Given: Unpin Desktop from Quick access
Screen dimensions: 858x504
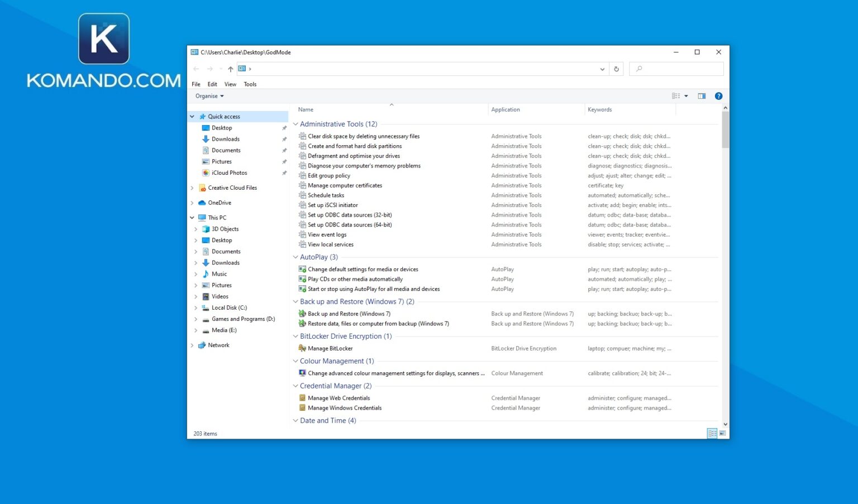Looking at the screenshot, I should click(x=284, y=127).
